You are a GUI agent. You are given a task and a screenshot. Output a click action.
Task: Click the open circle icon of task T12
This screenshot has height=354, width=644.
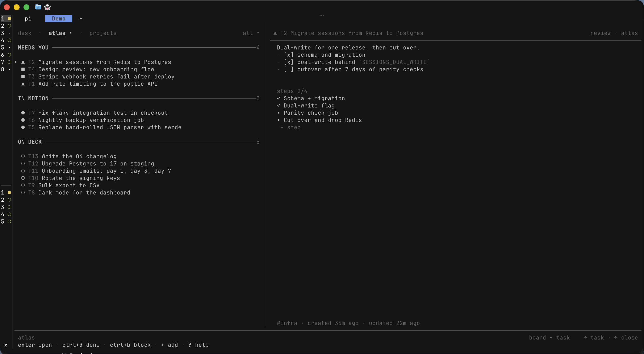tap(23, 164)
